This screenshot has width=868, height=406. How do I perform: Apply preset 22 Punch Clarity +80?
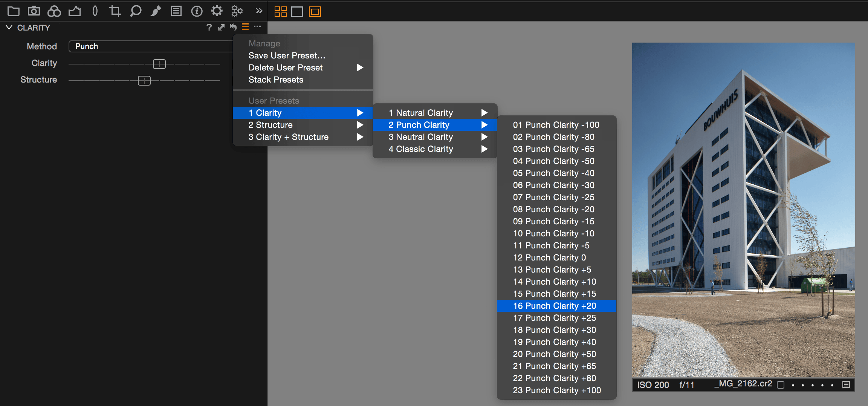coord(557,378)
